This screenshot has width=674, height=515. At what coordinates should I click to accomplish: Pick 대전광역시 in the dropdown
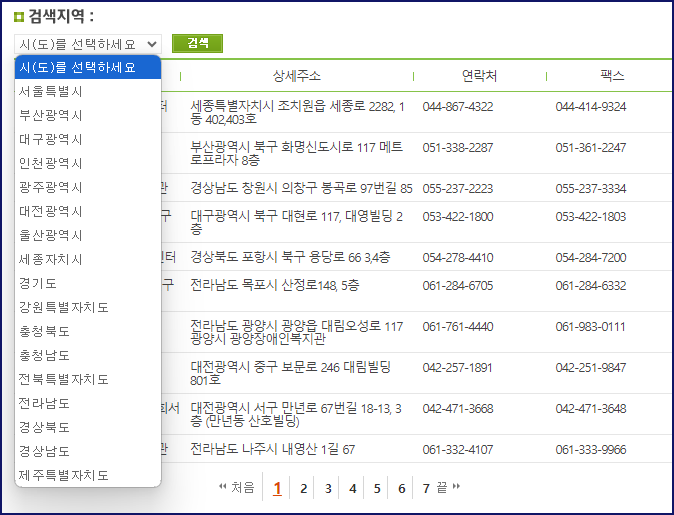[x=88, y=212]
